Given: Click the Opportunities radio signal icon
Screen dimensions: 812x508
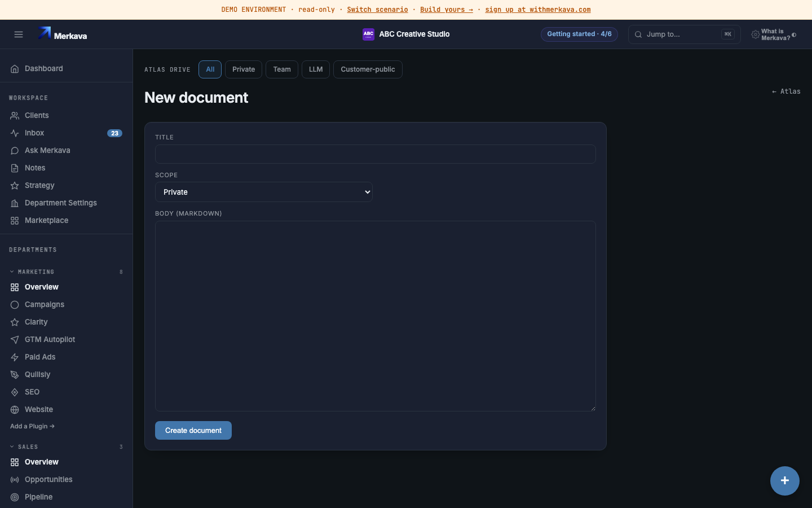Looking at the screenshot, I should (x=15, y=480).
